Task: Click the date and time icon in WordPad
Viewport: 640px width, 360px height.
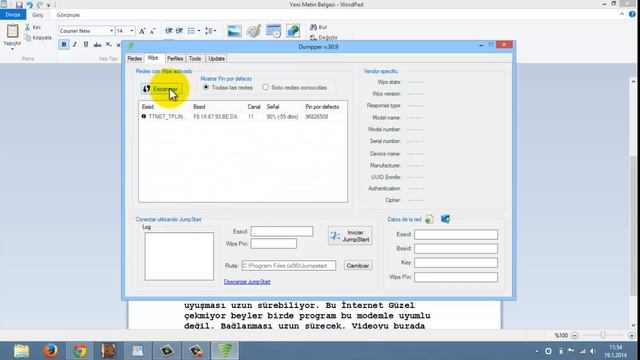Action: [273, 31]
